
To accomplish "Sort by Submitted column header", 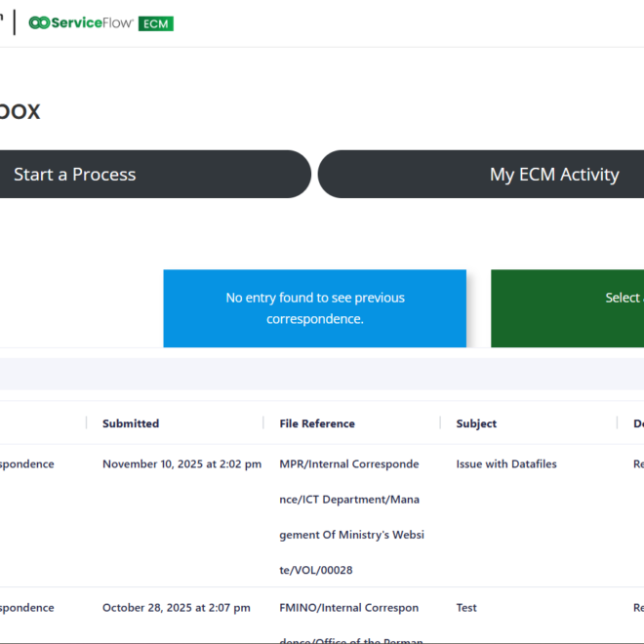I will click(131, 423).
